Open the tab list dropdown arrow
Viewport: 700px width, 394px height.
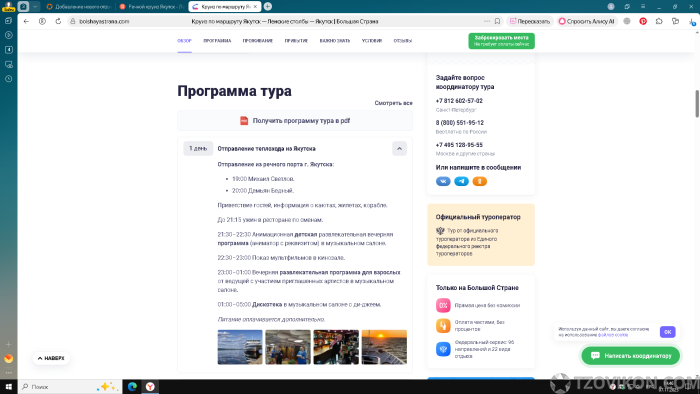(x=35, y=6)
